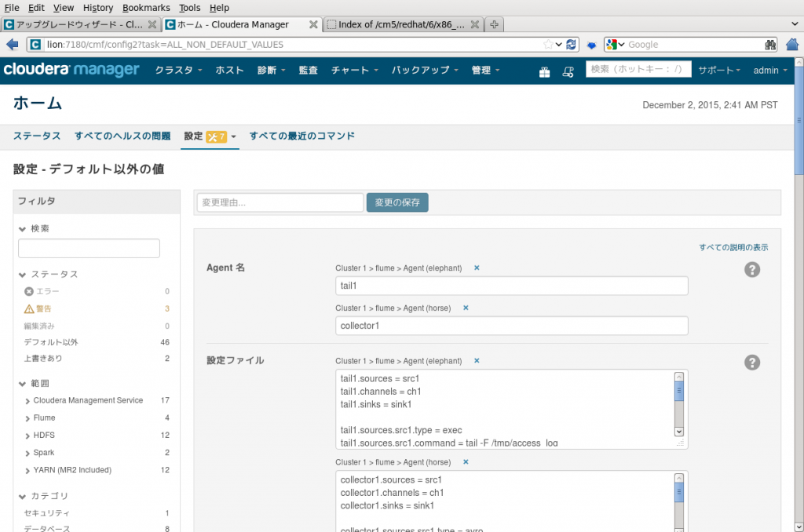This screenshot has width=804, height=532.
Task: Click the browser back arrow button
Action: point(13,45)
